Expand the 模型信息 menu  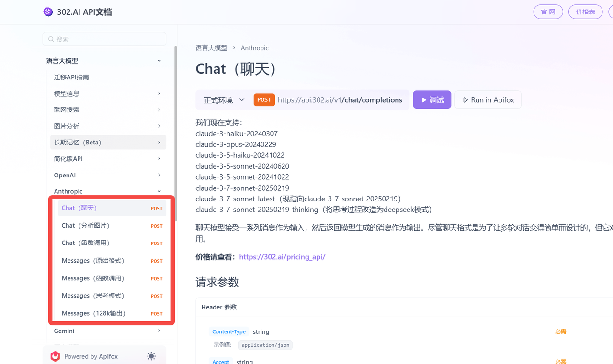(x=159, y=93)
